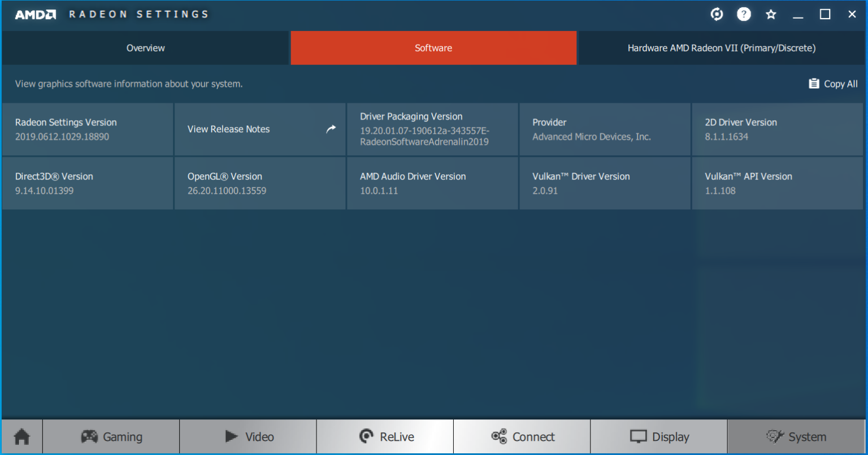Image resolution: width=868 pixels, height=455 pixels.
Task: Select the Vulkan API Version tile
Action: point(777,183)
